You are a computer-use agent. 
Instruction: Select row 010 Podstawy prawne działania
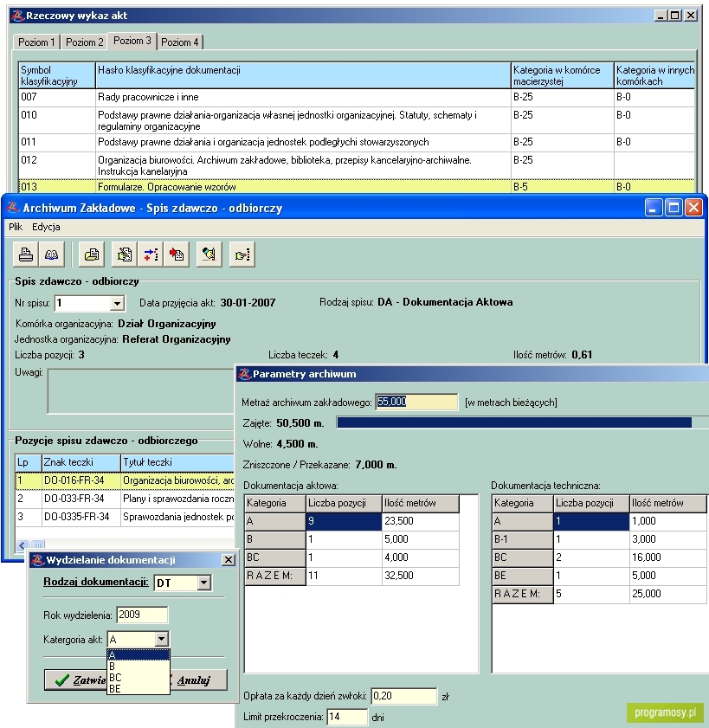pyautogui.click(x=357, y=120)
